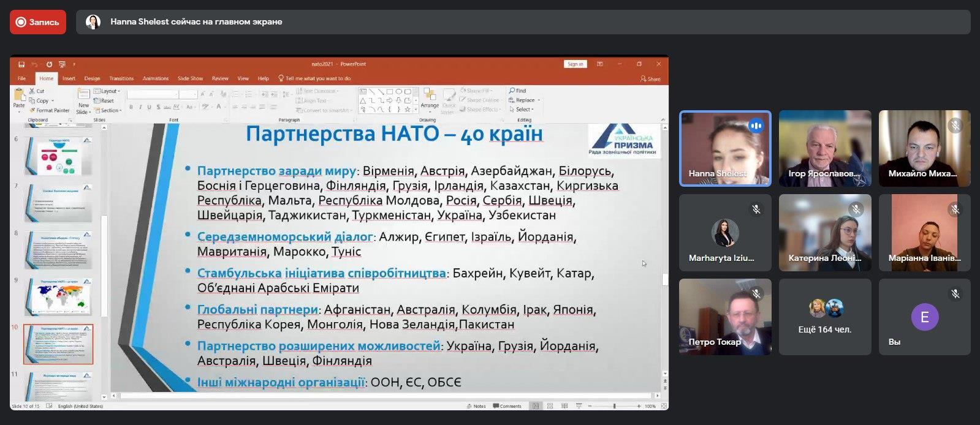
Task: Expand the shapes gallery More arrow
Action: pos(416,110)
